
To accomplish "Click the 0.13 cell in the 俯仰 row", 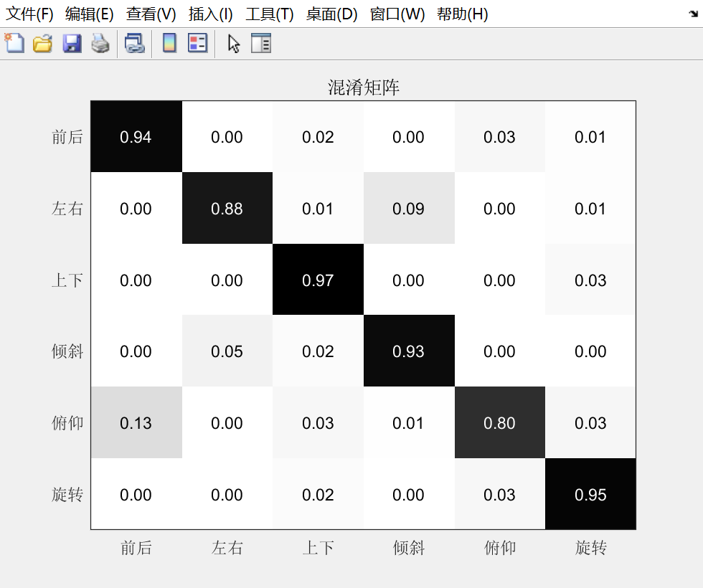I will click(136, 422).
